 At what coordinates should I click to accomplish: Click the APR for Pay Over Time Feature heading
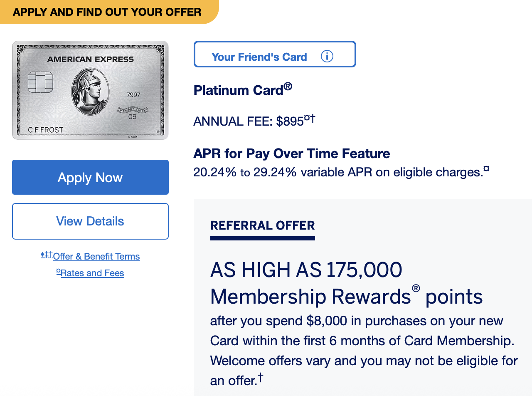[291, 153]
